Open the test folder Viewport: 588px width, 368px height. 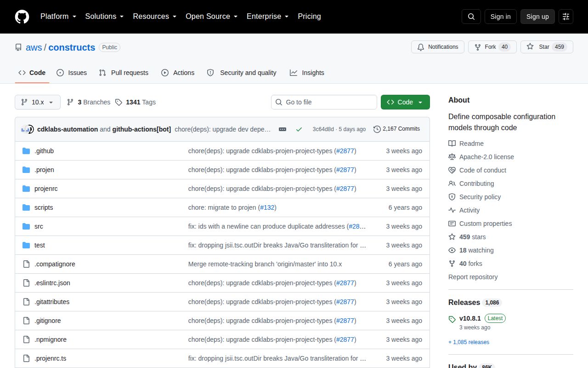coord(40,245)
